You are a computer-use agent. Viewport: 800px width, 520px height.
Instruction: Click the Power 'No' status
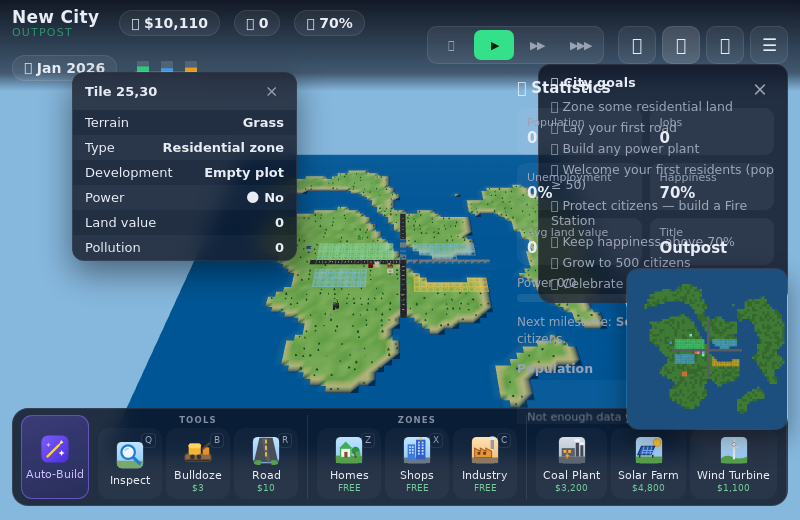[x=265, y=197]
